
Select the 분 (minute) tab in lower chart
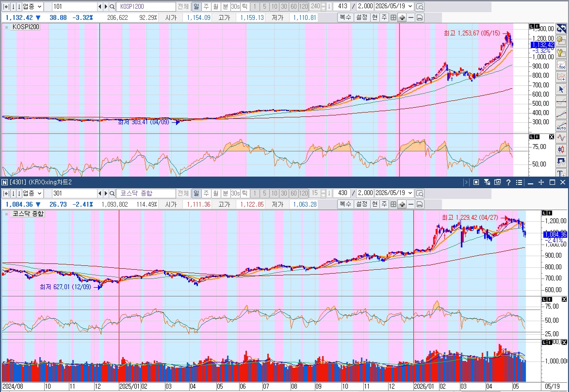pos(226,193)
